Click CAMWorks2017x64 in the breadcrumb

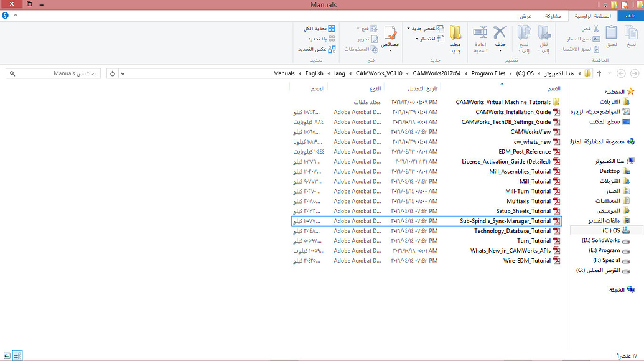point(437,73)
